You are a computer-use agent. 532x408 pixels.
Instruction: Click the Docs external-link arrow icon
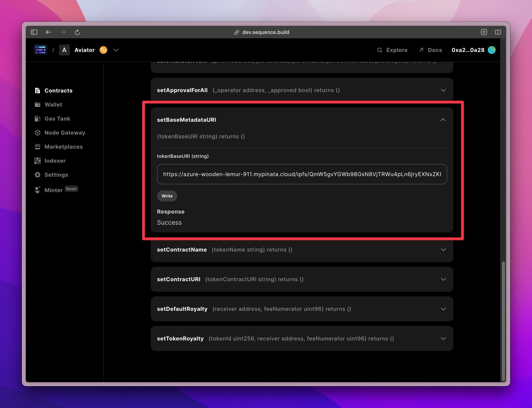tap(421, 50)
